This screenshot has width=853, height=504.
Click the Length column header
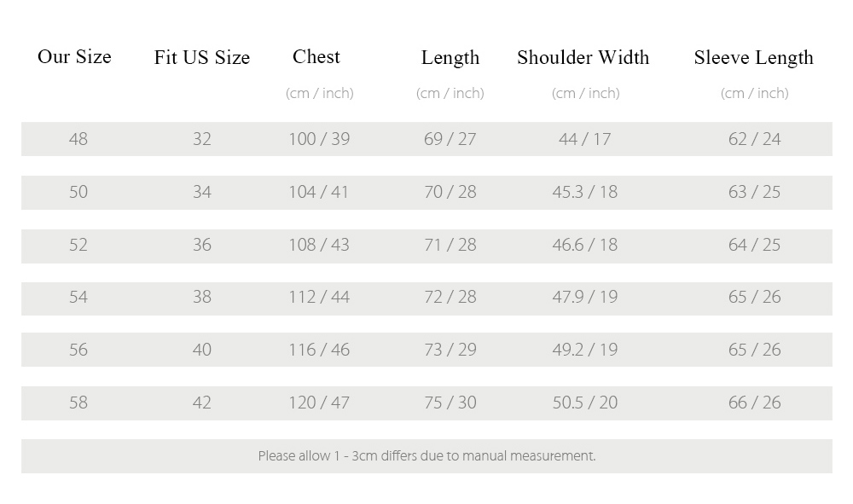tap(450, 58)
